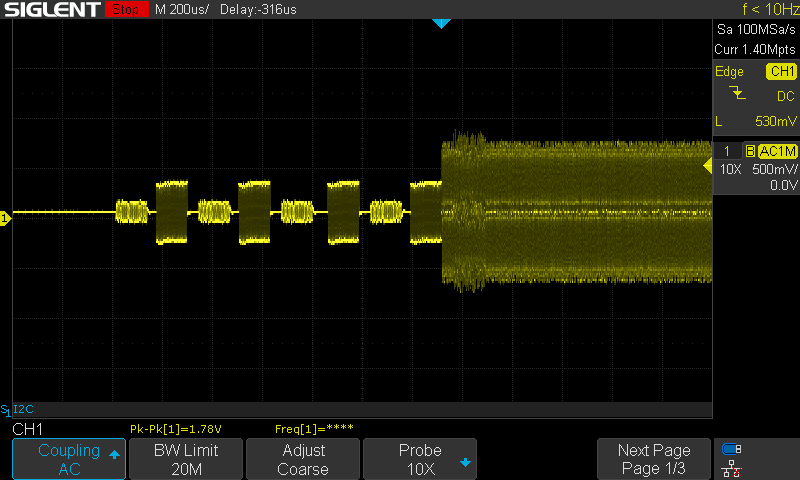Image resolution: width=800 pixels, height=480 pixels.
Task: Open the Coupling AC menu button
Action: (x=69, y=459)
